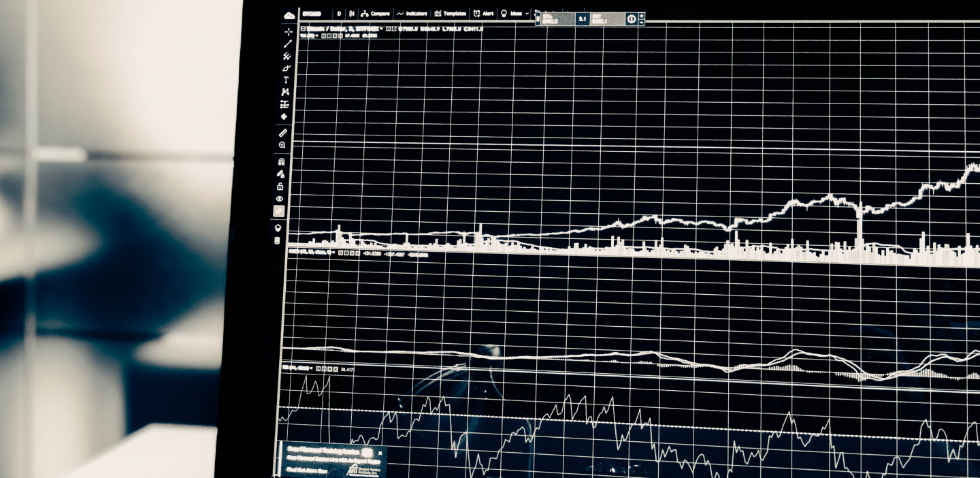The image size is (980, 478).
Task: Toggle stay-in-drawing-mode pencil lock
Action: pos(280,174)
